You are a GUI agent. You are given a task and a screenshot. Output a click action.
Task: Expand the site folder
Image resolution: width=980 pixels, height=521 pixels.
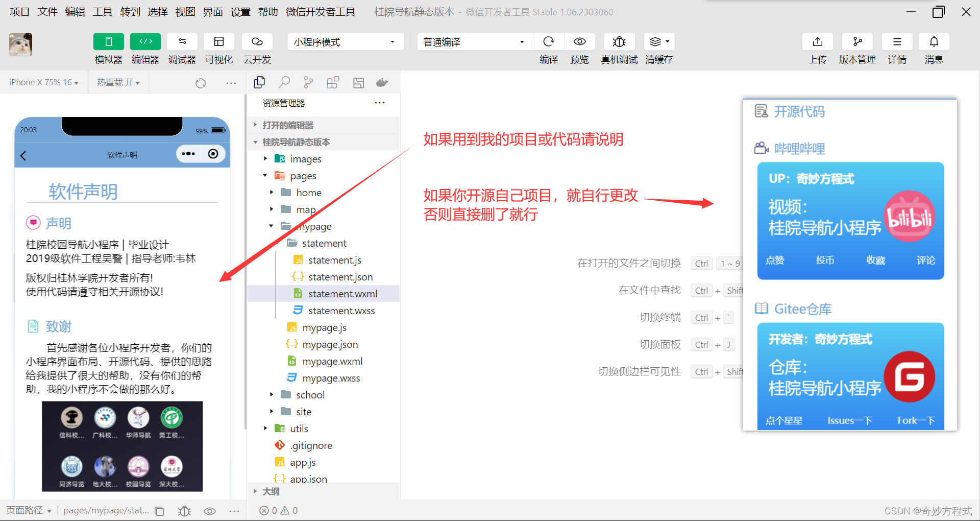coord(324,412)
